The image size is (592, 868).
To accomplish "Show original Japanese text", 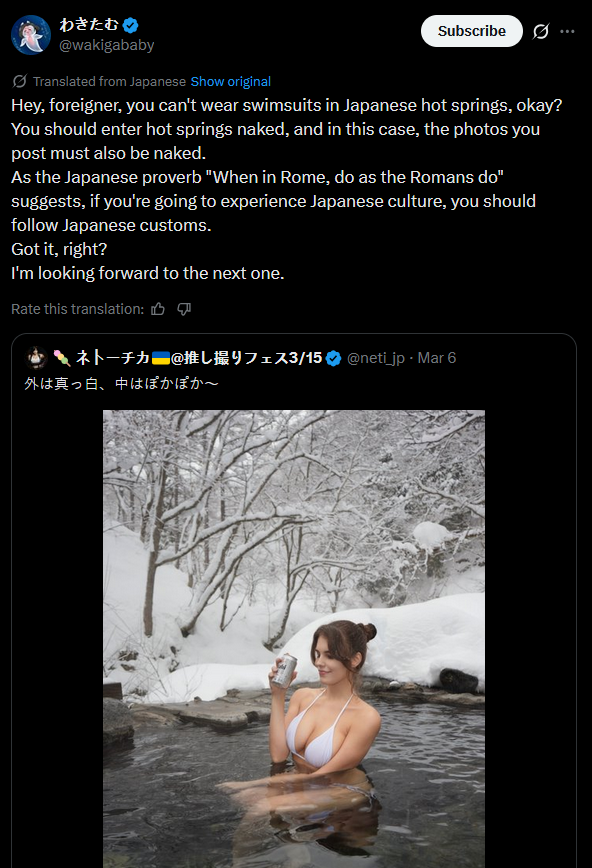I will [230, 81].
